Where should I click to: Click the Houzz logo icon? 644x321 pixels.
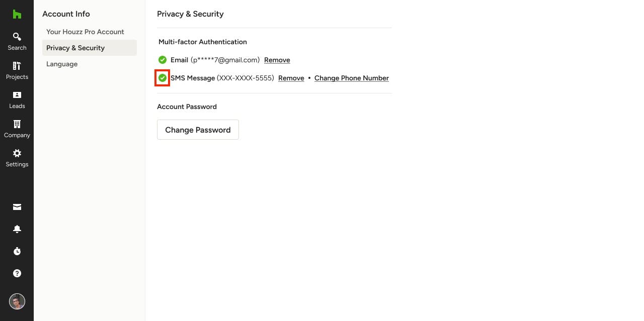[17, 14]
